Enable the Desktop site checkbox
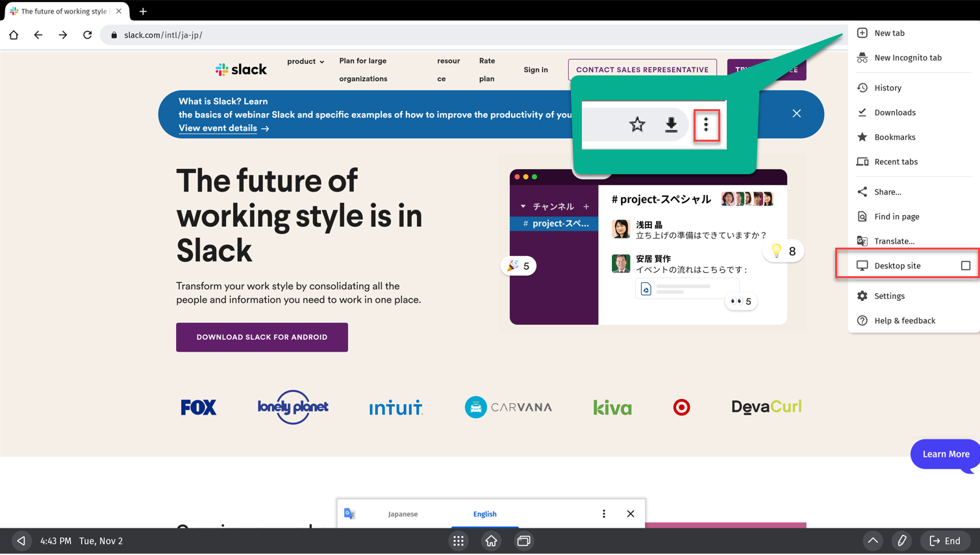Viewport: 980px width, 555px height. (x=965, y=266)
